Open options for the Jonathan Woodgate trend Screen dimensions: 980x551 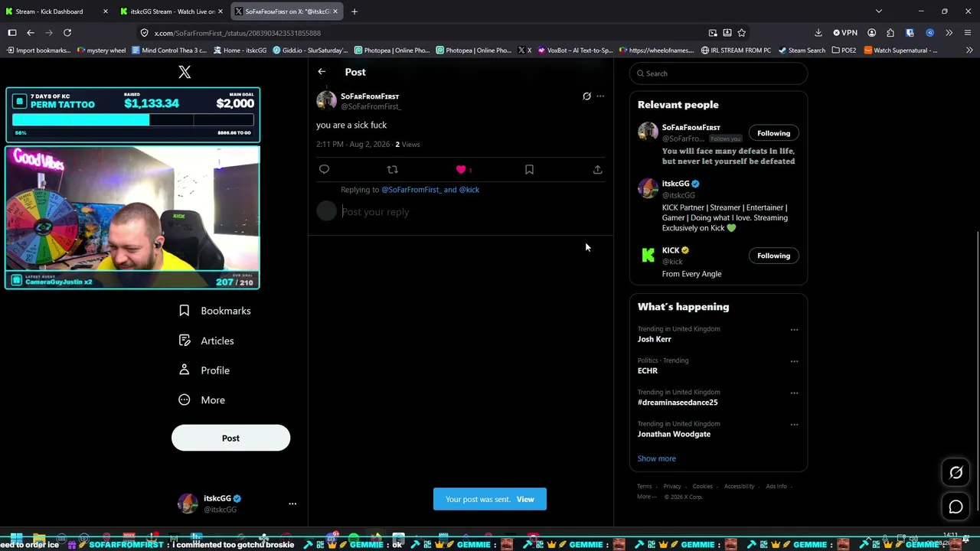click(x=794, y=424)
